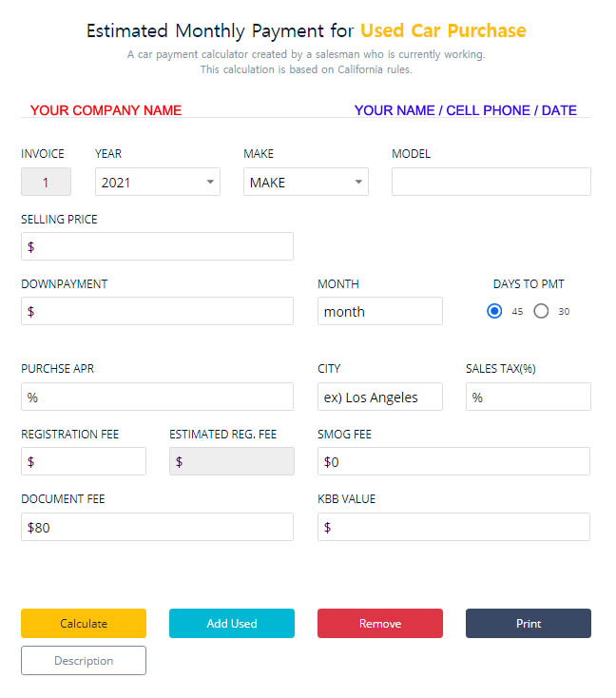Expand the MAKE dropdown list
Screen dimensions: 616x698
pos(305,183)
